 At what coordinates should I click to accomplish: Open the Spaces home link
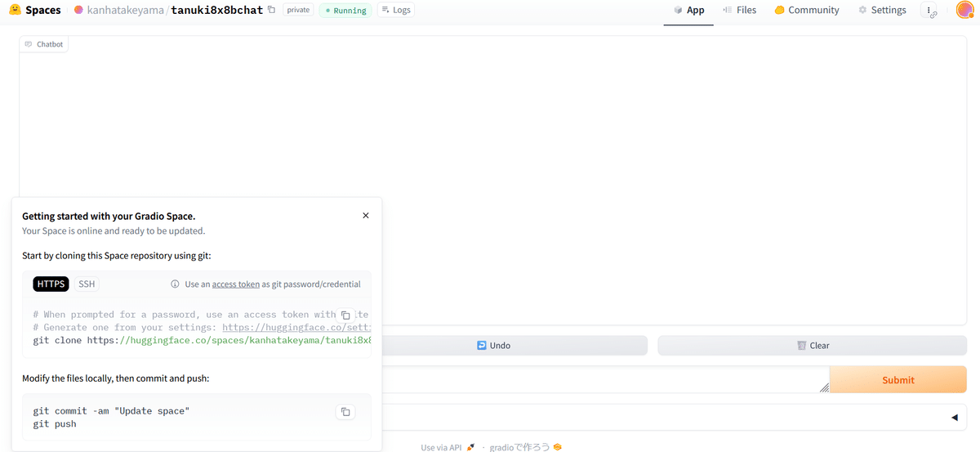42,11
